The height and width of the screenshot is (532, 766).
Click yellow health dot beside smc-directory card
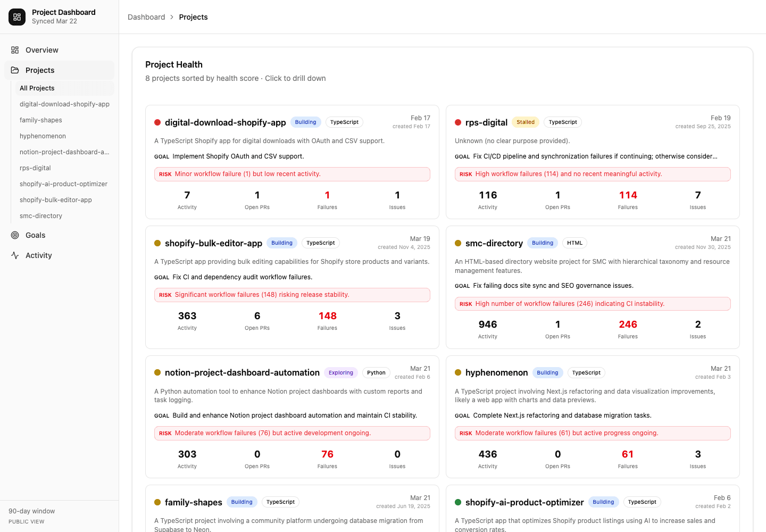458,243
